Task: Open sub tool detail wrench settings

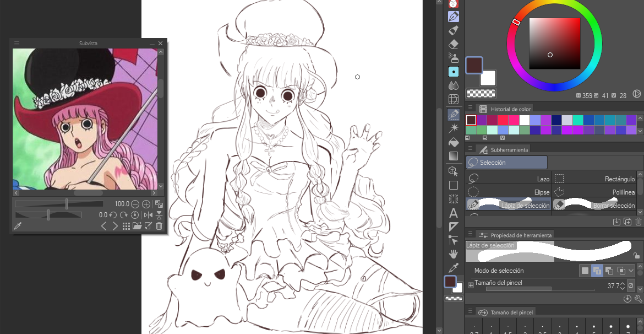Action: [638, 299]
